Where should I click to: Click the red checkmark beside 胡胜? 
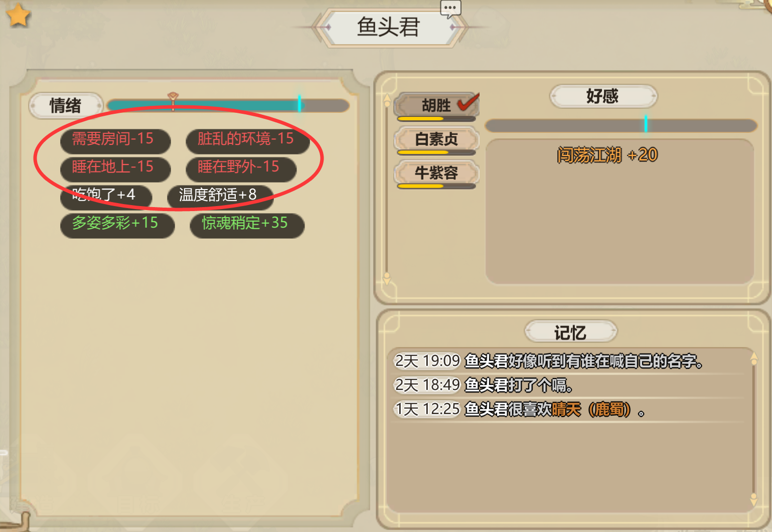pyautogui.click(x=468, y=102)
